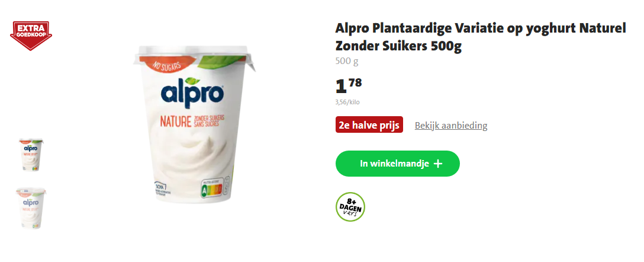Click the 8+ dagen vers freshness icon
This screenshot has width=644, height=262.
click(x=350, y=206)
